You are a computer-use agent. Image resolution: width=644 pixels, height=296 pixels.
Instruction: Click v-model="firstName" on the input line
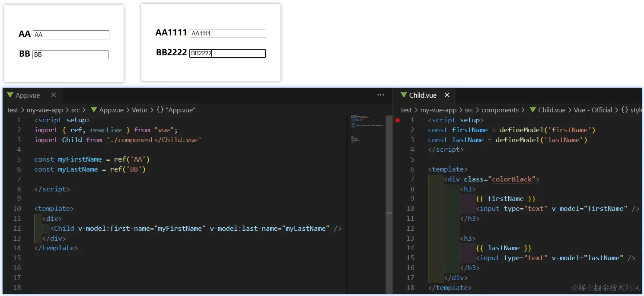(x=590, y=209)
